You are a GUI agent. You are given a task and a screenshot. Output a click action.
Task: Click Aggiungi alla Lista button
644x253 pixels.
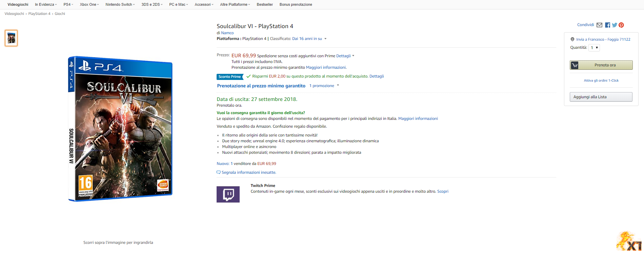coord(601,97)
